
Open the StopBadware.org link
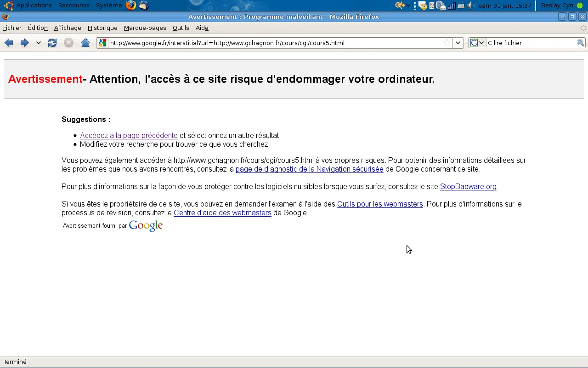(468, 187)
